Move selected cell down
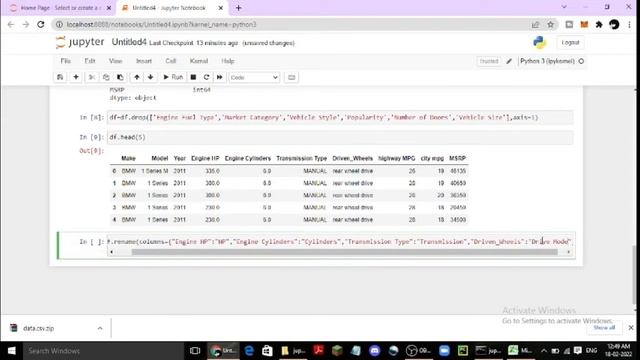This screenshot has width=640, height=360. click(151, 77)
